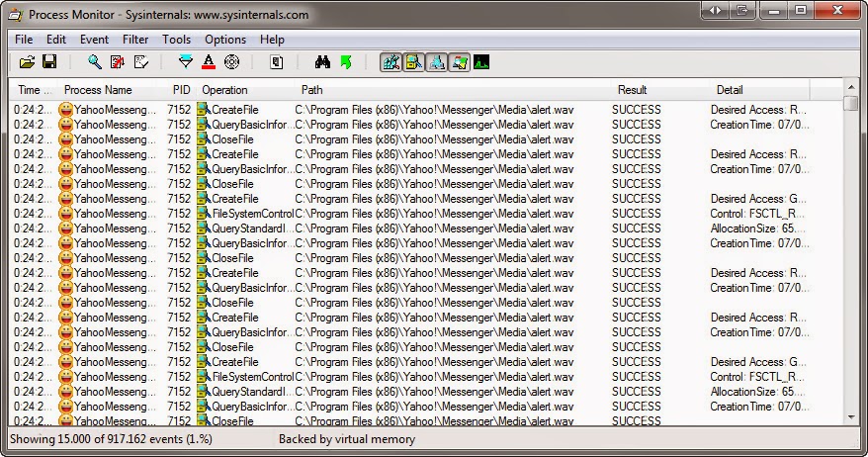This screenshot has width=868, height=457.
Task: Toggle Show Network Activity button
Action: pos(436,62)
